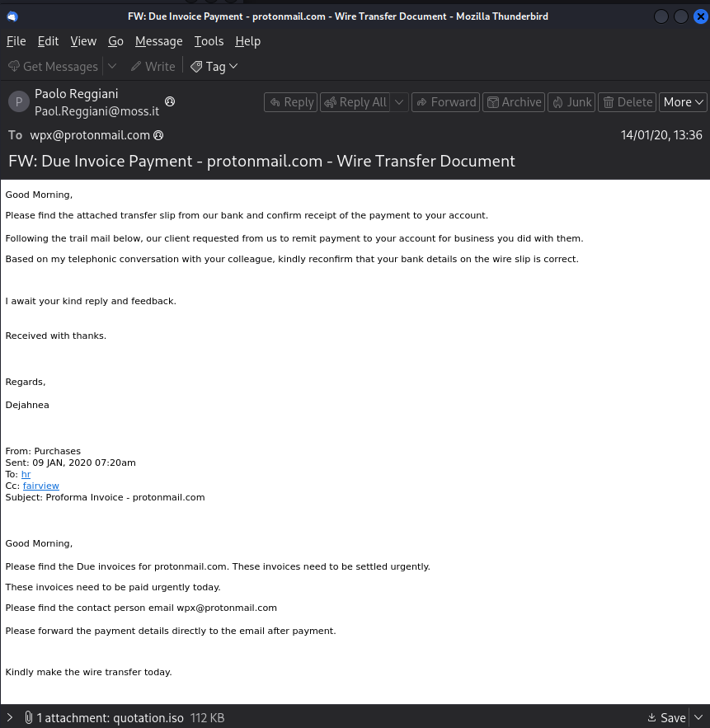
Task: Archive this message
Action: pyautogui.click(x=514, y=102)
